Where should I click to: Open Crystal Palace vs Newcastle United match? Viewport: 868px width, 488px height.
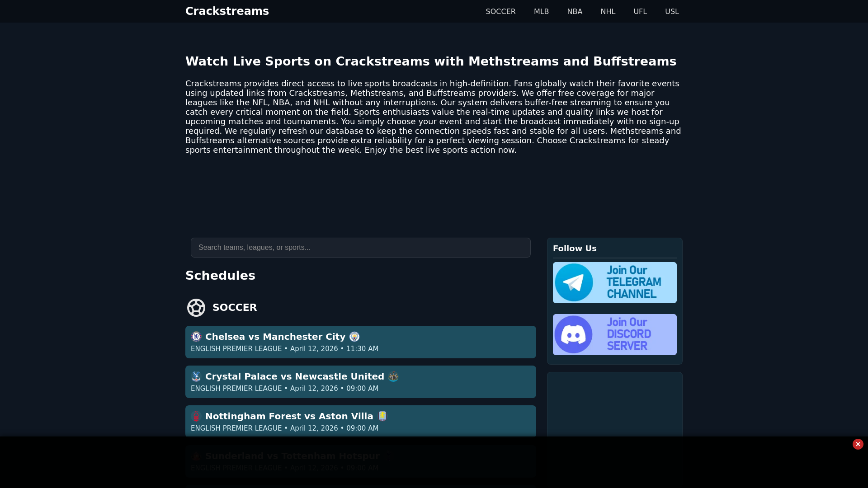coord(361,382)
